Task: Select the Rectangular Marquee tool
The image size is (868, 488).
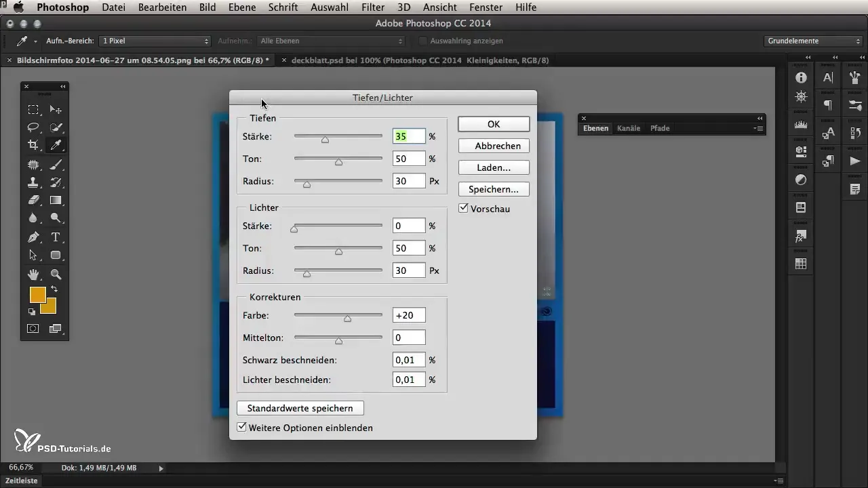Action: click(33, 110)
